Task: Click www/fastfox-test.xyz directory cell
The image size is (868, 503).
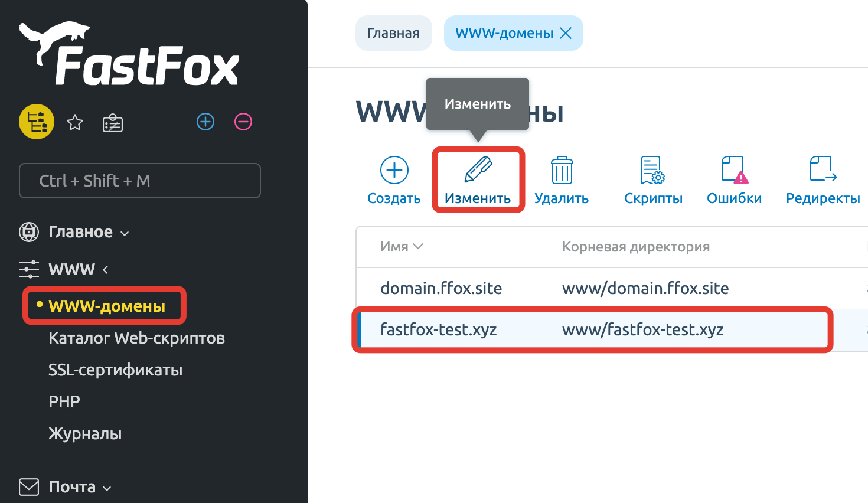Action: 643,329
